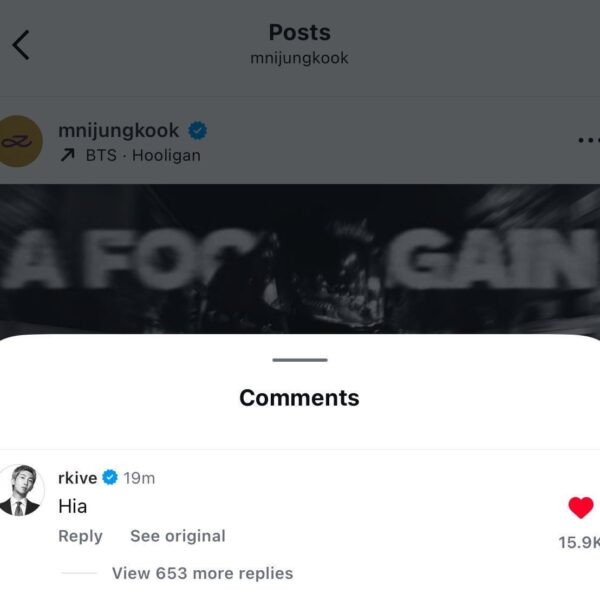This screenshot has height=600, width=600.
Task: Tap the Hia comment text
Action: tap(73, 506)
